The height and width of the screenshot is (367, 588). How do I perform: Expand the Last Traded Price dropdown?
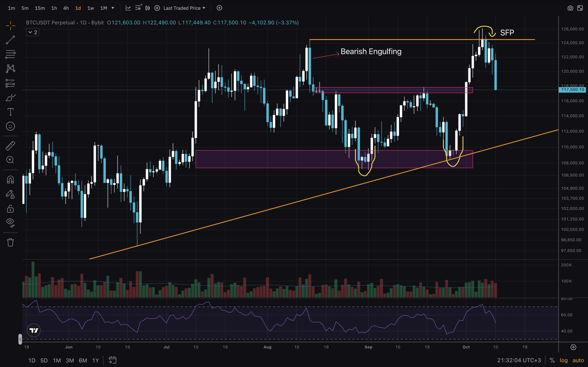(x=184, y=8)
